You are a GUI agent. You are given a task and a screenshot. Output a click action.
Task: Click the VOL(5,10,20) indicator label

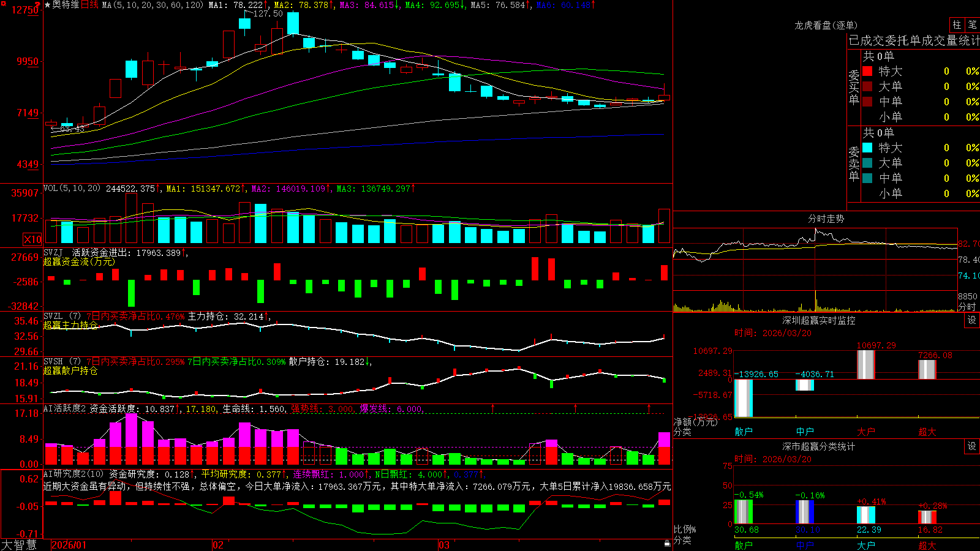(x=72, y=189)
